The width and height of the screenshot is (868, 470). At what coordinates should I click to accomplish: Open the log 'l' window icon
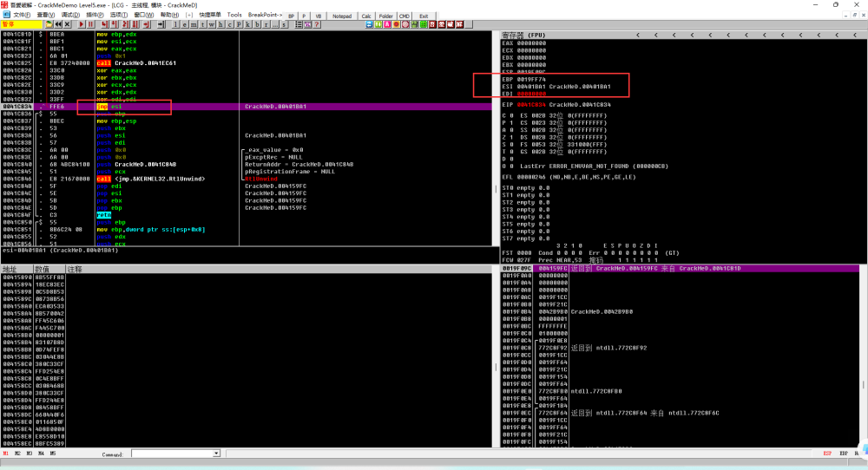coord(174,24)
